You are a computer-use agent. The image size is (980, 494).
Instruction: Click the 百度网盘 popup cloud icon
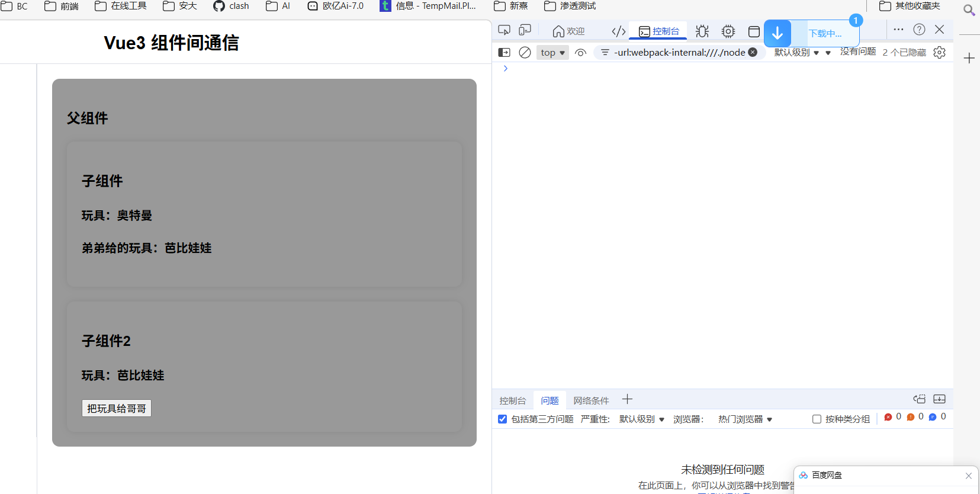coord(803,475)
